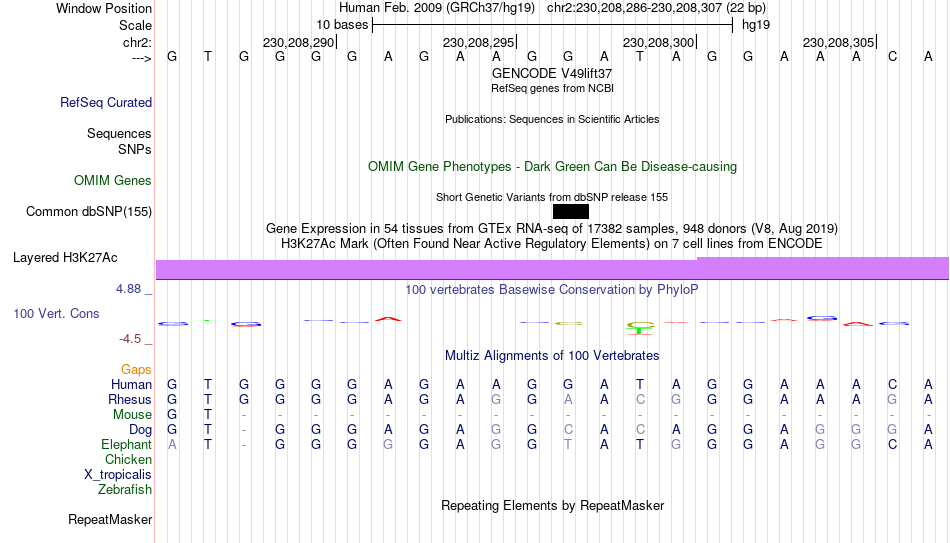Click the Common dbSNP(155) track label
This screenshot has height=543, width=950.
coord(89,212)
